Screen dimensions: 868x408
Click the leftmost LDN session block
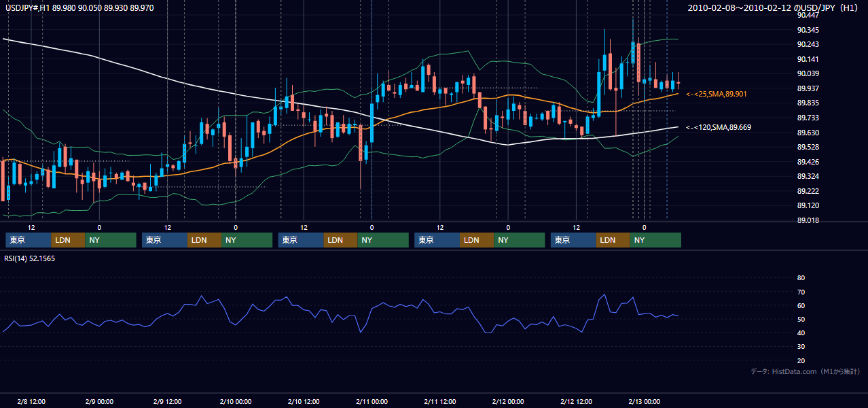tap(69, 240)
